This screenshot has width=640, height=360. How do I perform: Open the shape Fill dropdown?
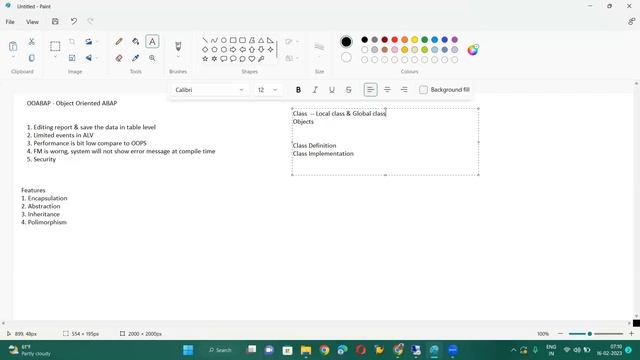[x=291, y=58]
